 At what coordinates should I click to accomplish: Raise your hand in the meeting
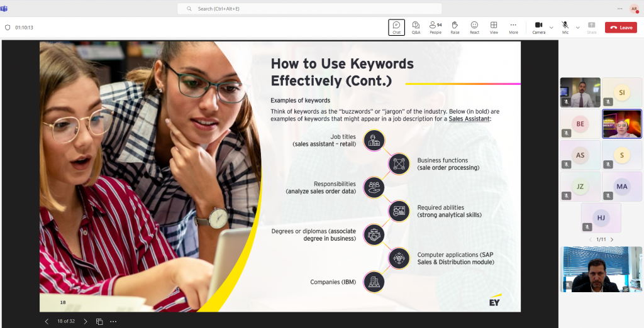455,27
